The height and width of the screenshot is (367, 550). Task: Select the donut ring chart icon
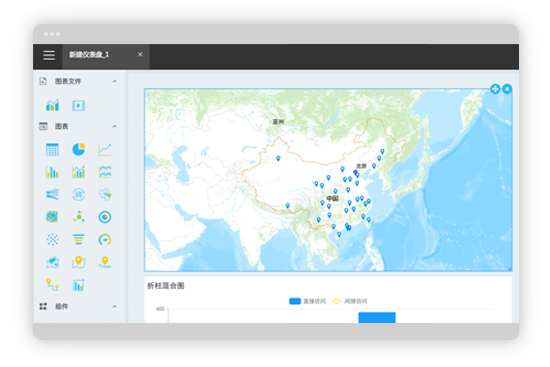[105, 217]
